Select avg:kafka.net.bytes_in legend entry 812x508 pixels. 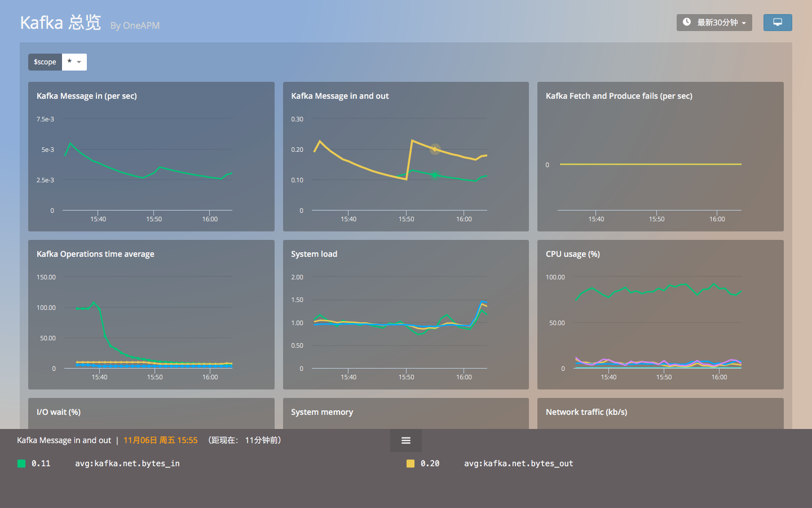[127, 463]
